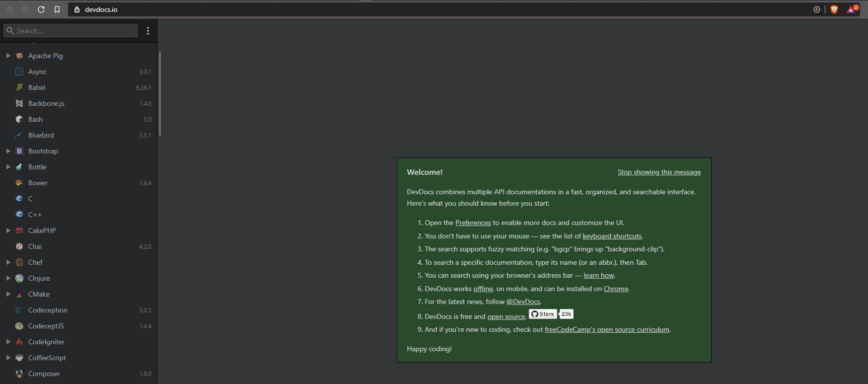Click the sidebar vertical scrollbar thumb
This screenshot has height=384, width=868.
click(x=160, y=93)
